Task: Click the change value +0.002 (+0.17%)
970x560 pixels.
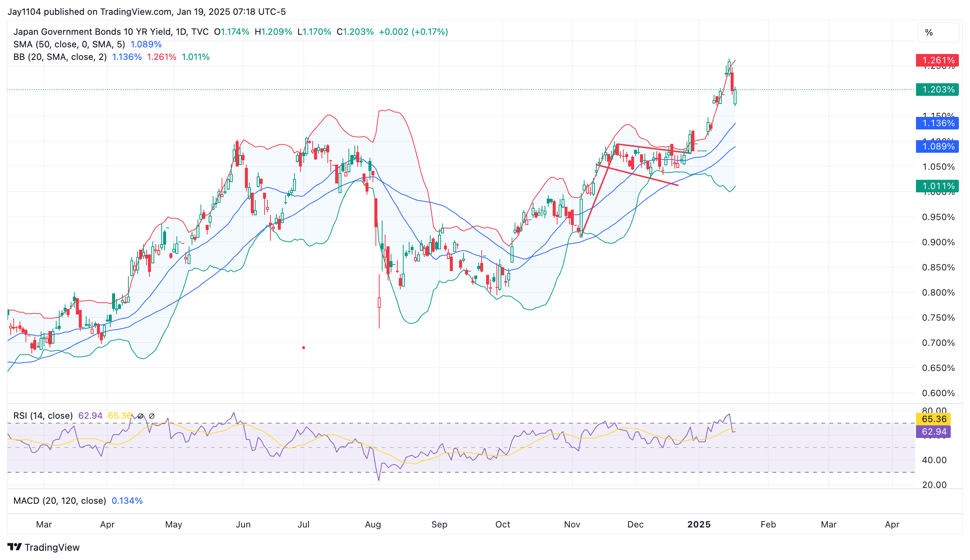Action: tap(414, 31)
